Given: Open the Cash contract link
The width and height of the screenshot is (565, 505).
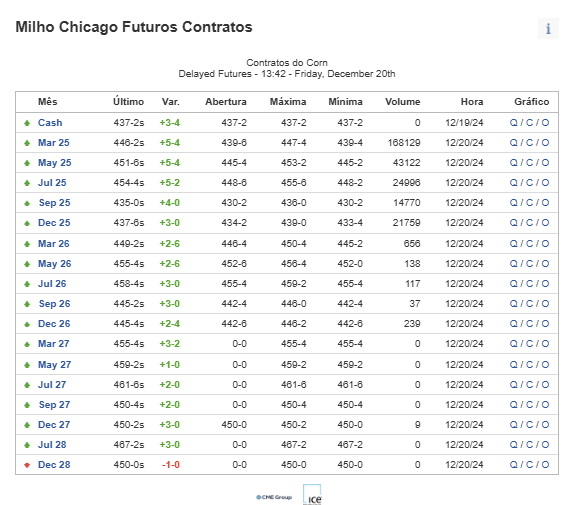Looking at the screenshot, I should click(x=50, y=123).
